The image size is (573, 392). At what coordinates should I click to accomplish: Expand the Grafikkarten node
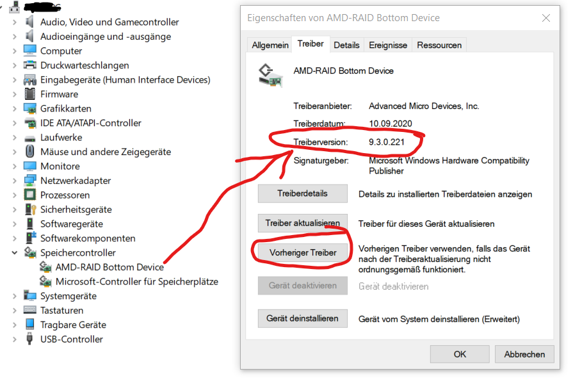[x=14, y=109]
